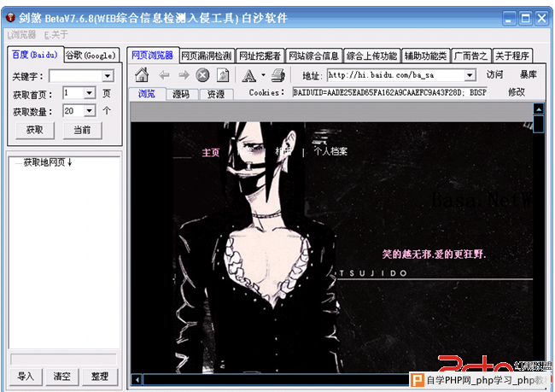Switch to the 百度(Baidu) tab
This screenshot has width=555, height=392.
tap(35, 55)
